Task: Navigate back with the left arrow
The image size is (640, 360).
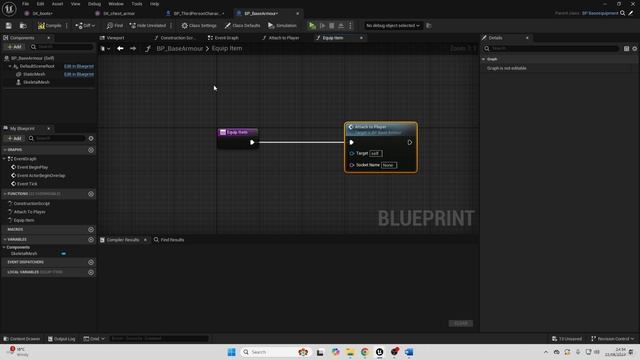Action: tap(120, 49)
